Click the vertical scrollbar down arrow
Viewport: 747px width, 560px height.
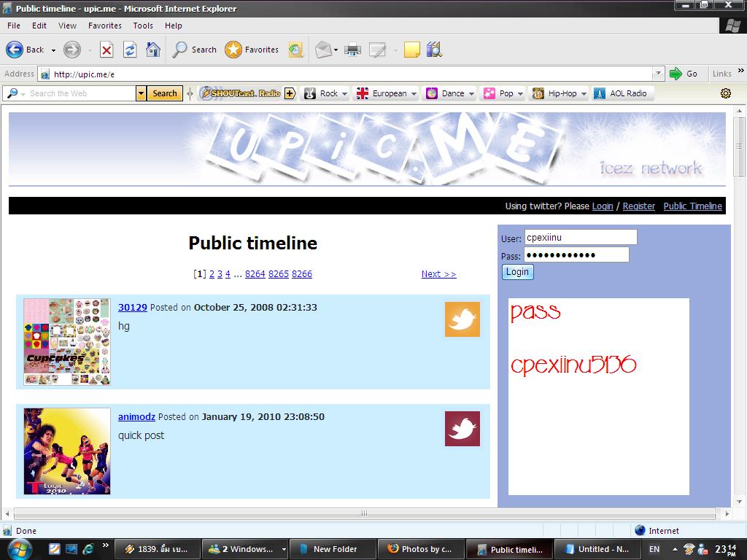tap(740, 502)
